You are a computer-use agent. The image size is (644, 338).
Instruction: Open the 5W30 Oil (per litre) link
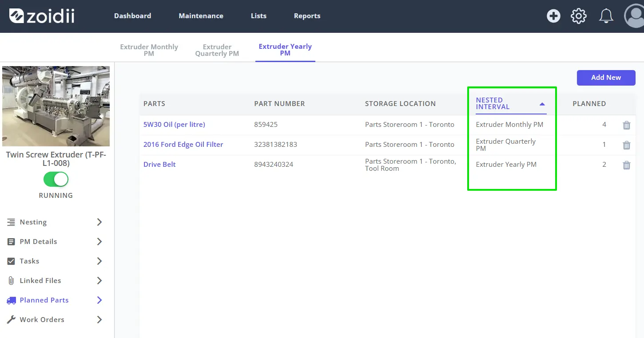(174, 125)
